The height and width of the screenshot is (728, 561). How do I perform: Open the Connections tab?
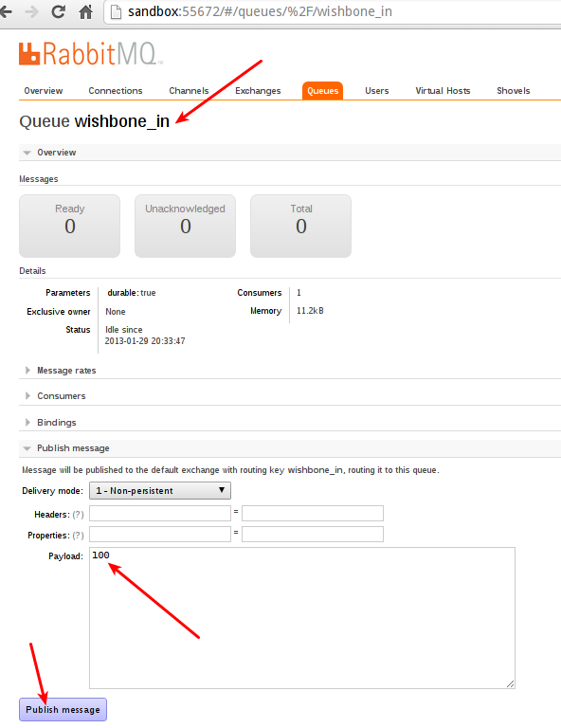tap(116, 91)
